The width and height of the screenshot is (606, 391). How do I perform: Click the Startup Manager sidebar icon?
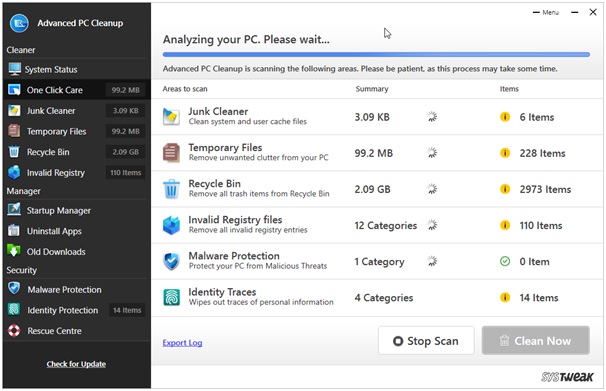click(x=14, y=210)
